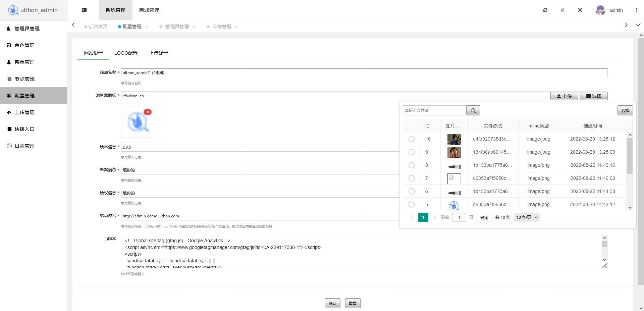Open 菜单管理 in the sidebar

tap(34, 62)
